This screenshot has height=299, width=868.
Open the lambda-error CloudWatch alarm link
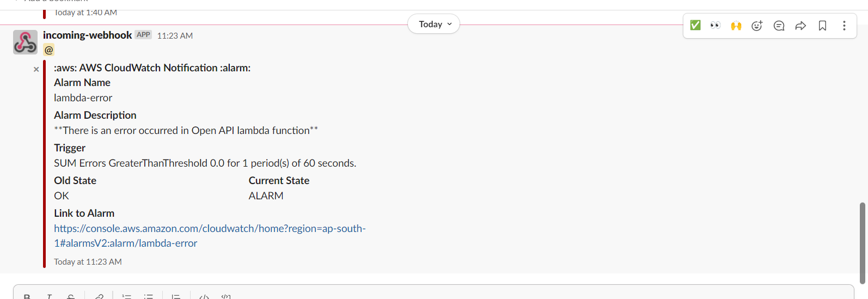coord(210,229)
